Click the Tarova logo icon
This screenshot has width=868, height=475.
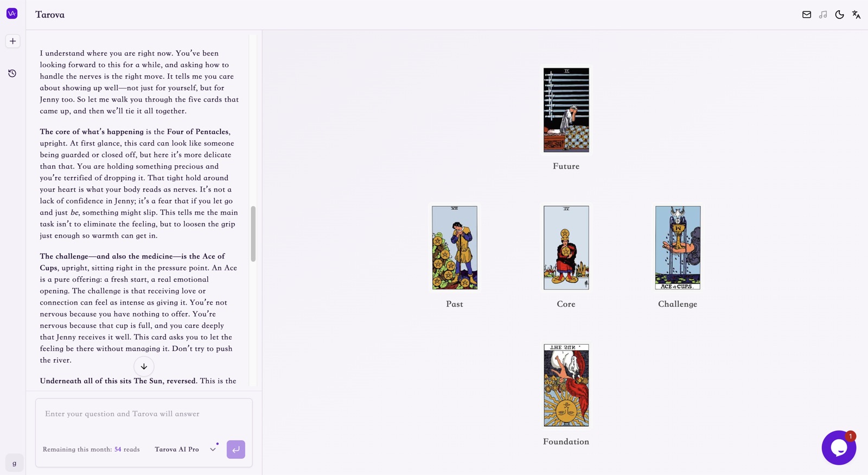coord(12,14)
